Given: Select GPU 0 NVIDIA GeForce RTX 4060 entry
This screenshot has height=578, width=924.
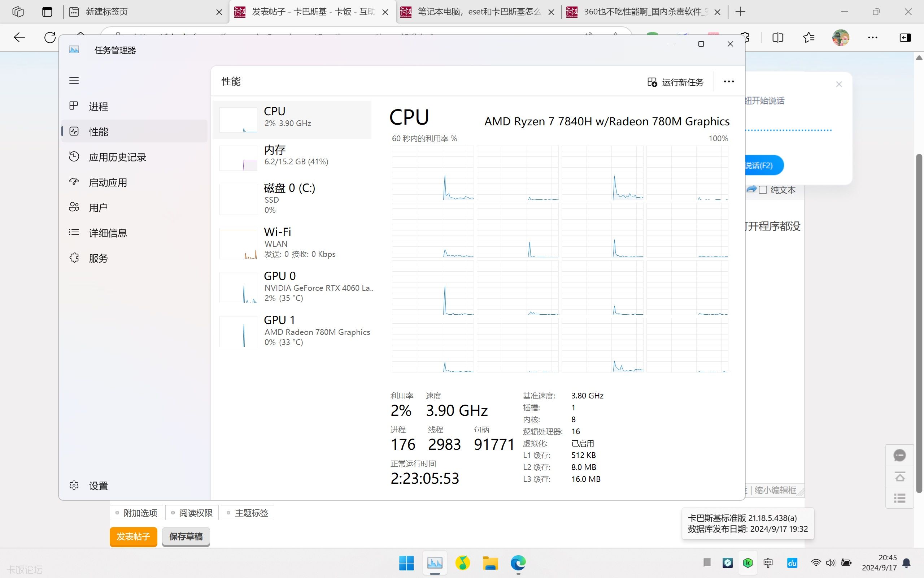Looking at the screenshot, I should coord(292,287).
